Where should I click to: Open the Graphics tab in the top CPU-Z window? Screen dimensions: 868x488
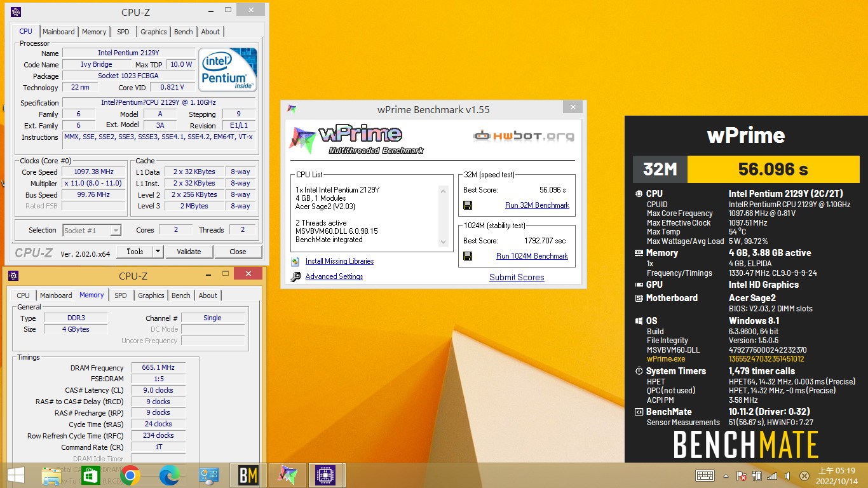(154, 32)
